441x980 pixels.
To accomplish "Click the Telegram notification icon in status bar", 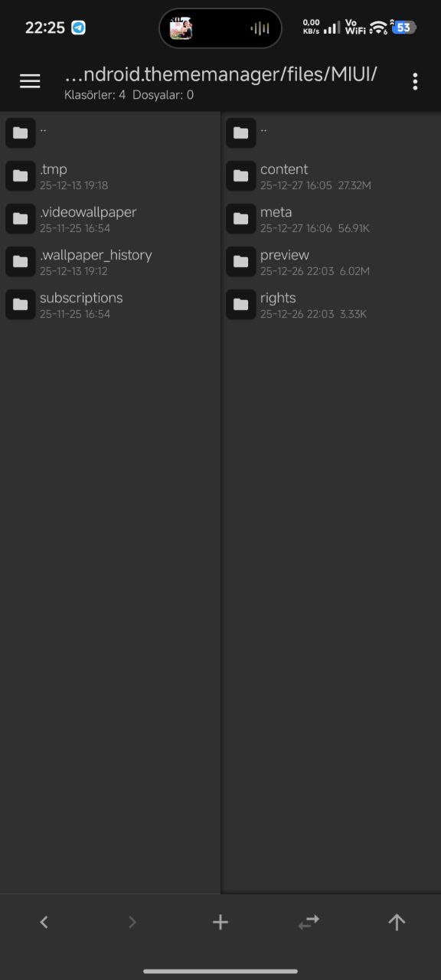I will coord(78,28).
